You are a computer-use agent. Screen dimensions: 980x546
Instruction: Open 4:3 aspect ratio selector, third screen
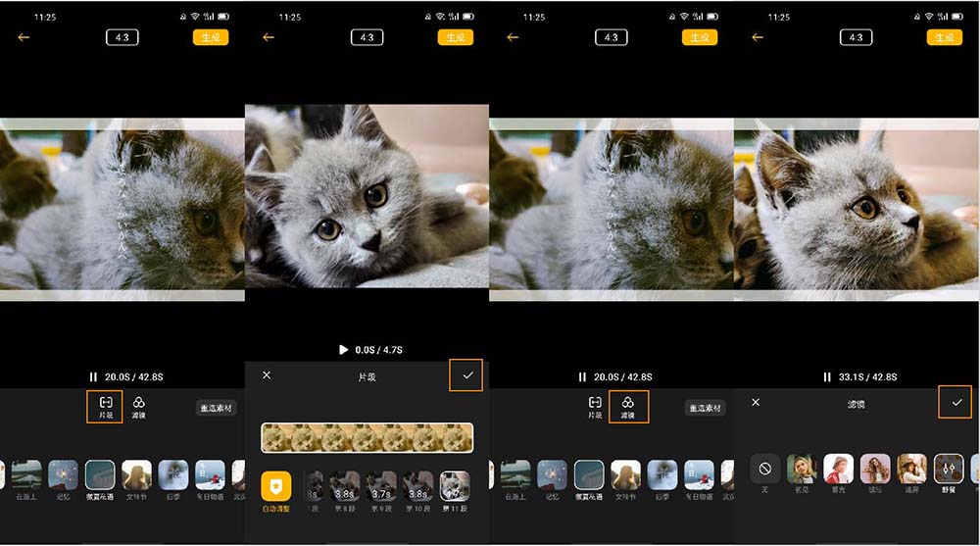(612, 37)
